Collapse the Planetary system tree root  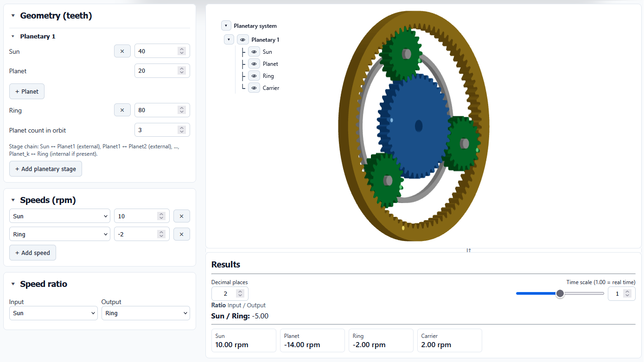pyautogui.click(x=226, y=26)
